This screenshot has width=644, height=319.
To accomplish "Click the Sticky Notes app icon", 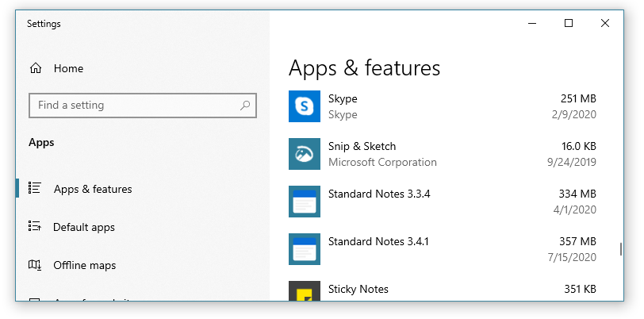I will click(x=305, y=291).
